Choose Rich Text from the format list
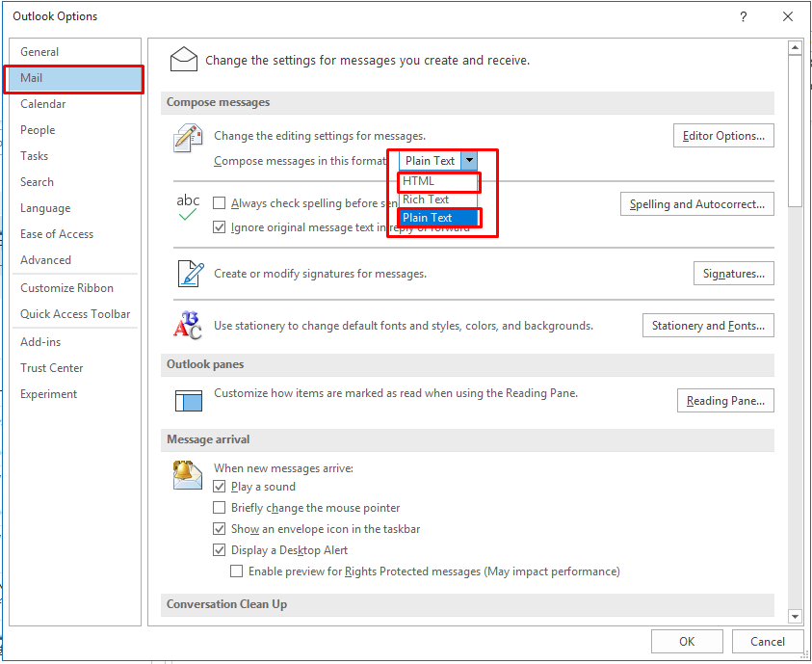The image size is (812, 664). [x=438, y=199]
